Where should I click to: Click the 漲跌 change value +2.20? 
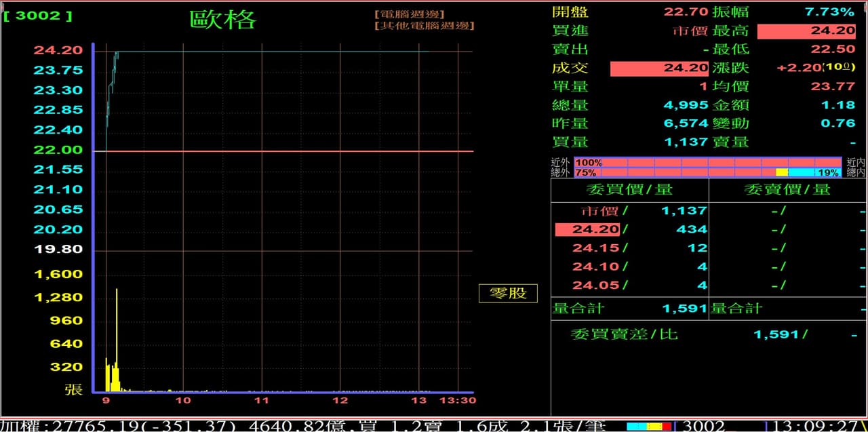(x=799, y=68)
